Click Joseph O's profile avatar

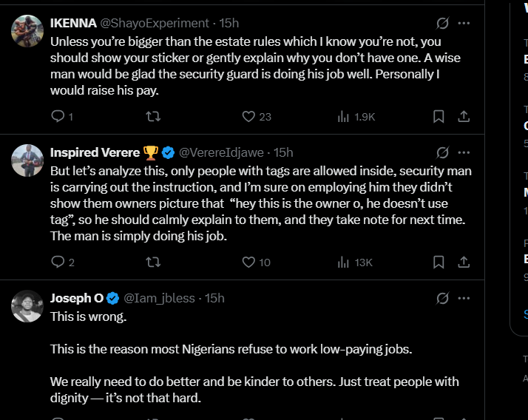(27, 306)
